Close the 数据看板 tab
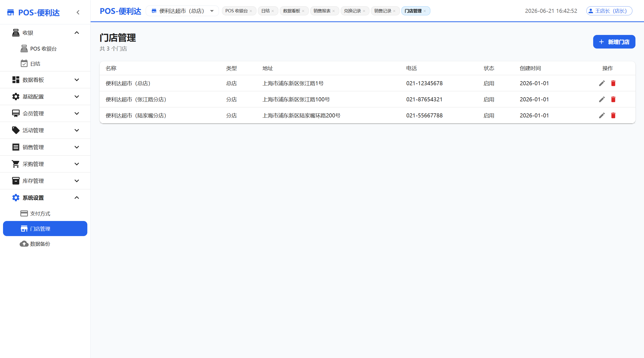This screenshot has width=644, height=358. pos(303,11)
